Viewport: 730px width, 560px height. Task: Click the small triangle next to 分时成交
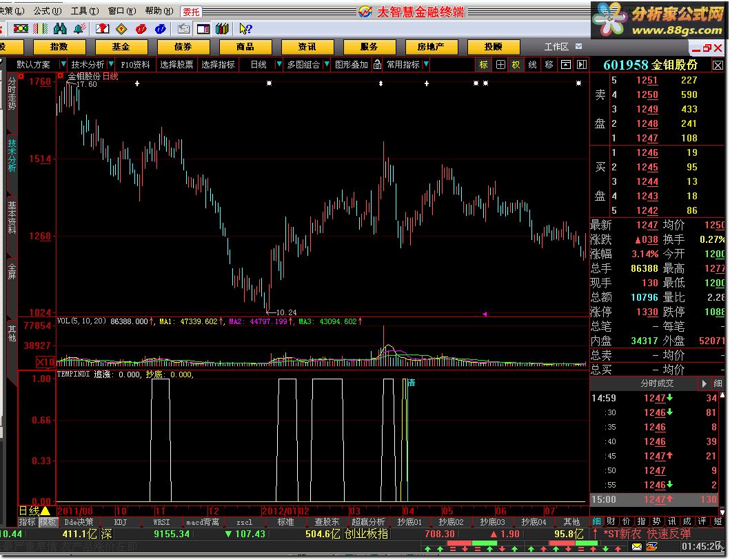(704, 383)
